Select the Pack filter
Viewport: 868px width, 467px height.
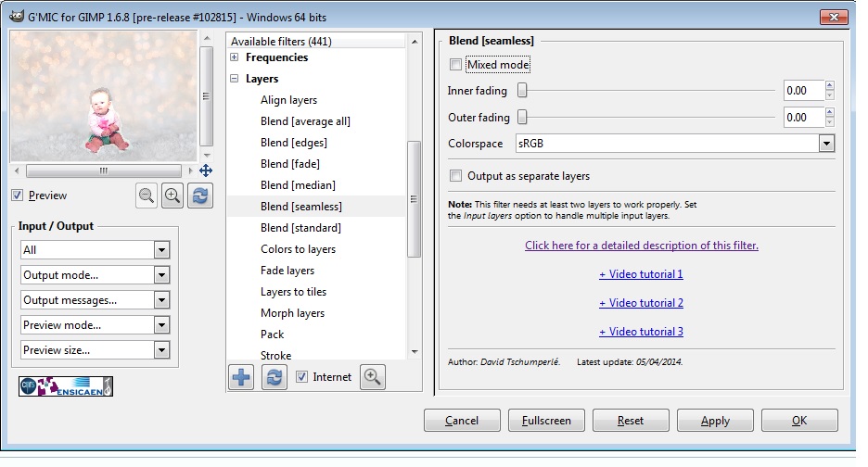tap(273, 334)
